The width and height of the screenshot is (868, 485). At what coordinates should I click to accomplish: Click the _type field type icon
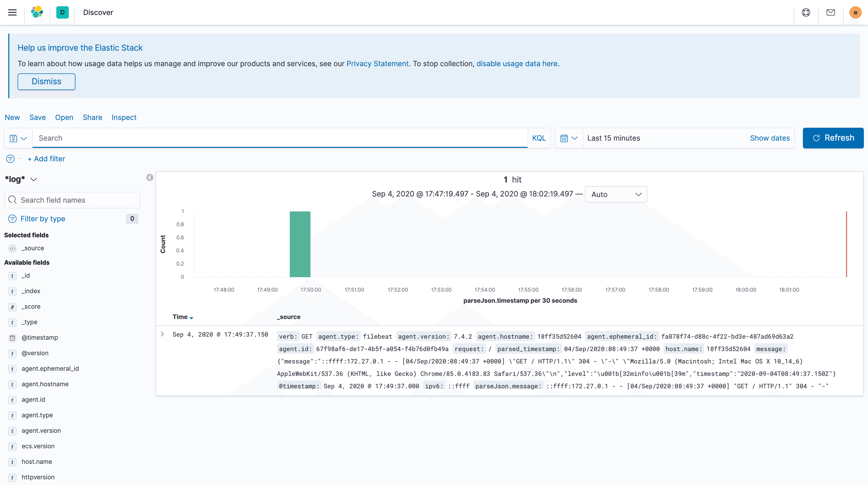[12, 322]
